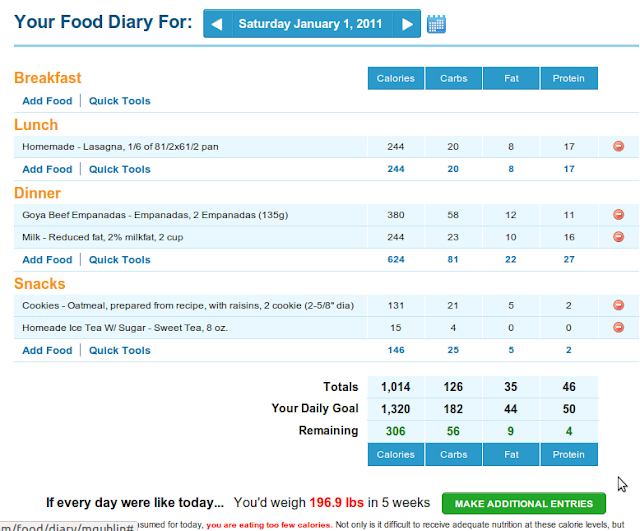Viewport: 640px width, 531px height.
Task: Add Food under Dinner
Action: pos(47,260)
